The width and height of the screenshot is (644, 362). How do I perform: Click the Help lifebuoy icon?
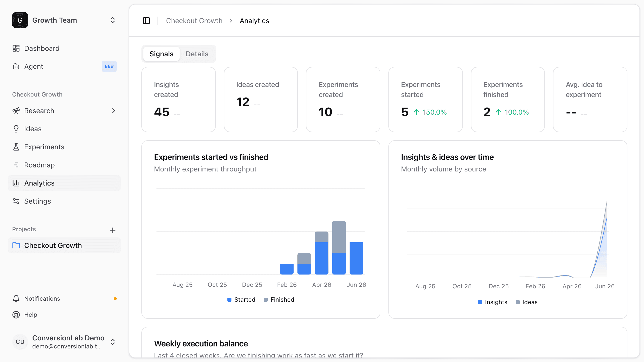[16, 315]
